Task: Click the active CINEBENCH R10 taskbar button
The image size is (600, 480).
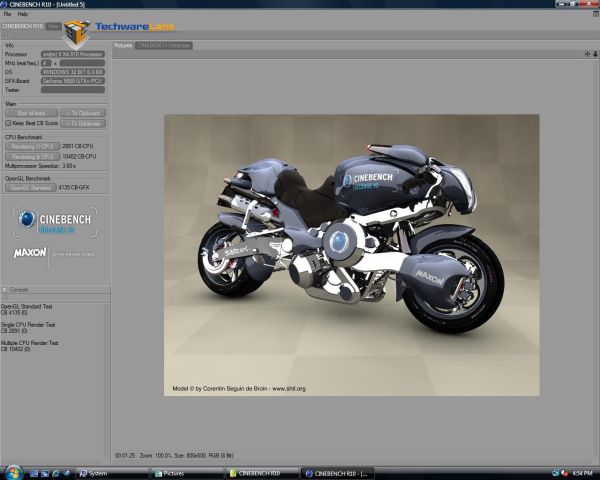Action: [x=338, y=473]
